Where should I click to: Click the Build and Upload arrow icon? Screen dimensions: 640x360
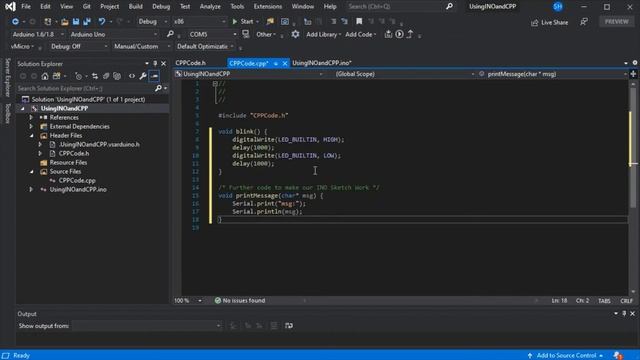click(x=410, y=34)
